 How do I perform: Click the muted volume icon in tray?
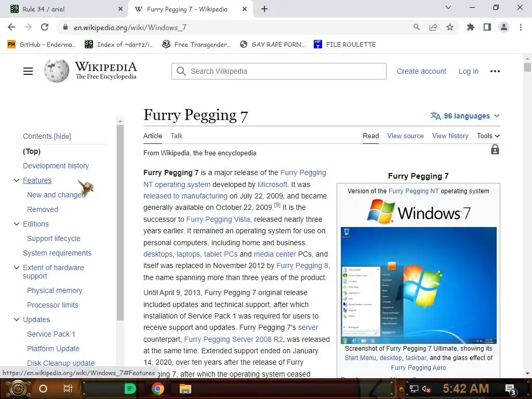tap(426, 389)
